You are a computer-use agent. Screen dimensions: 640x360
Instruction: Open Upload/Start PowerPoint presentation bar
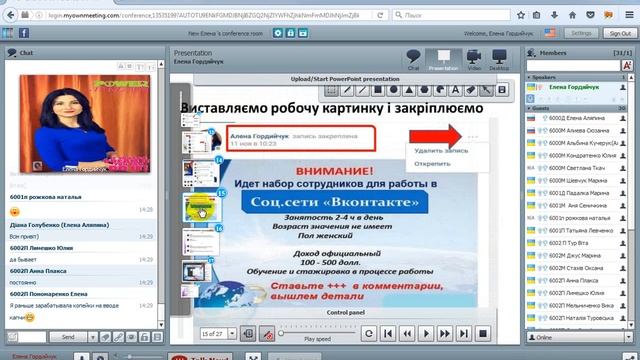coord(345,79)
